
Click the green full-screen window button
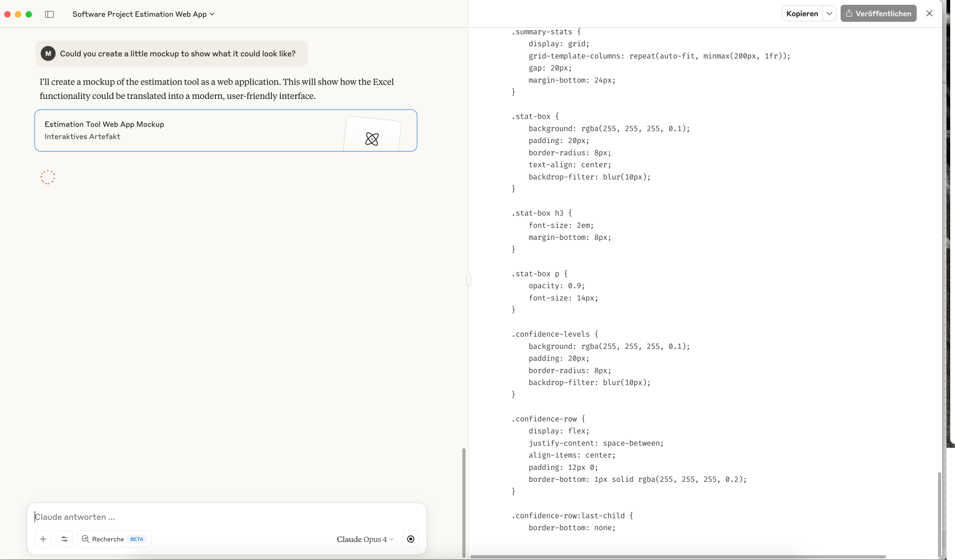coord(29,14)
